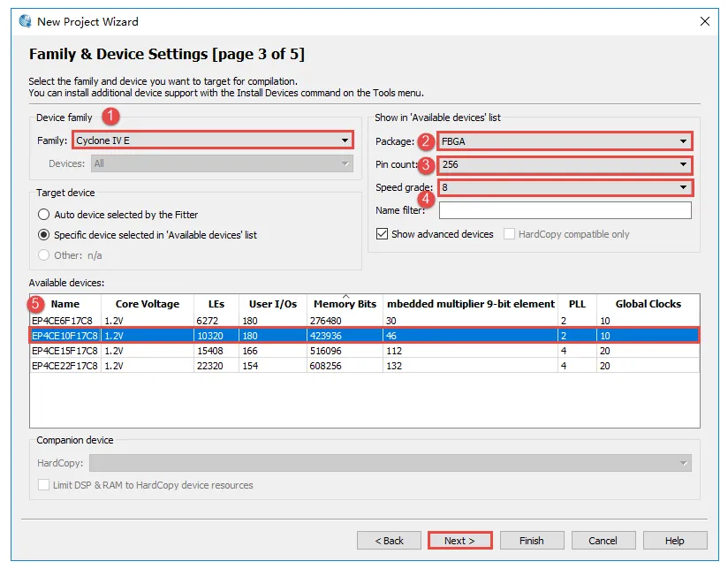Click multiplier value 30

(x=391, y=321)
